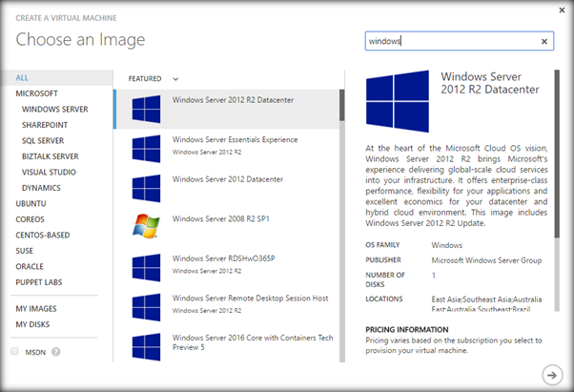574x392 pixels.
Task: Go to next step with arrow button
Action: pos(552,375)
